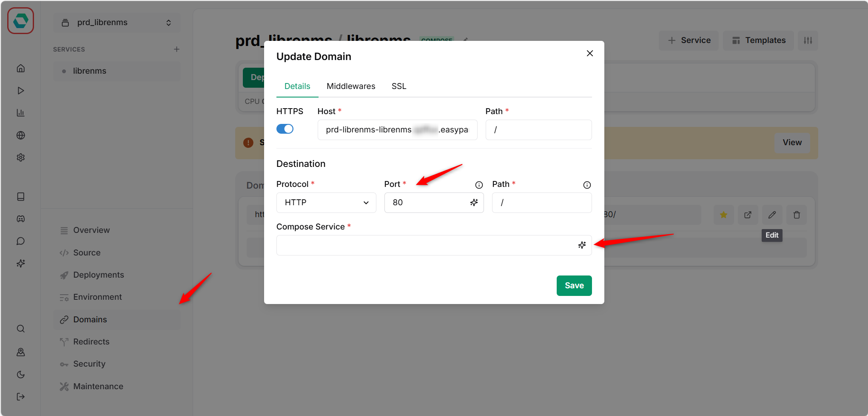The width and height of the screenshot is (868, 416).
Task: Click info icon beside Destination Path label
Action: tap(587, 185)
